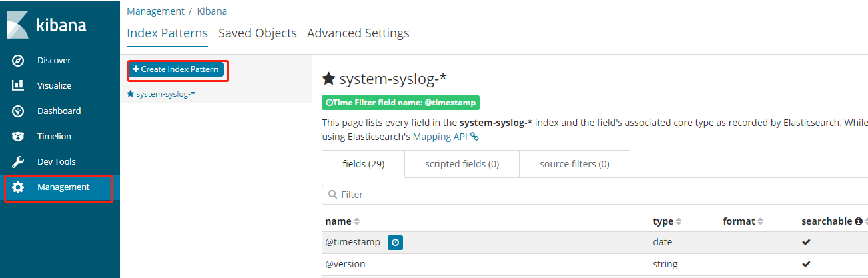Switch to Index Patterns tab

point(167,33)
